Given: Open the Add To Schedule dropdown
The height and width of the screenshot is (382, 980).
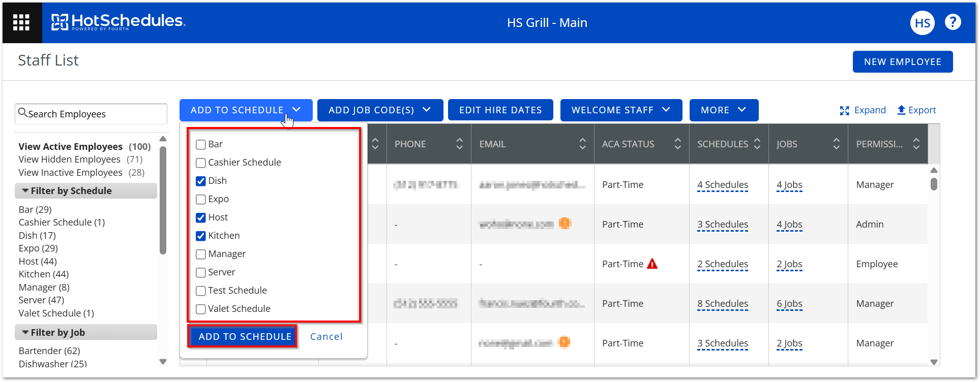Looking at the screenshot, I should click(x=246, y=110).
